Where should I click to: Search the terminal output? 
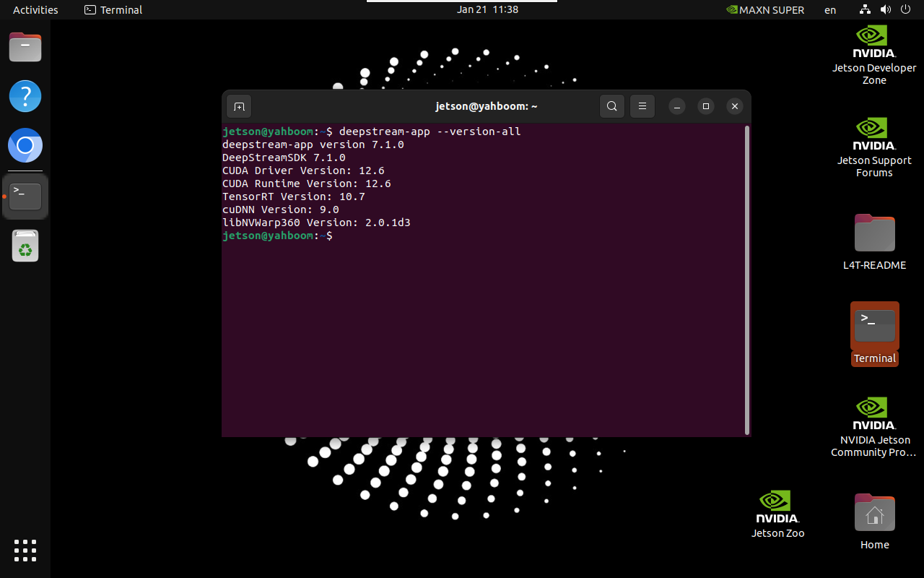[611, 107]
